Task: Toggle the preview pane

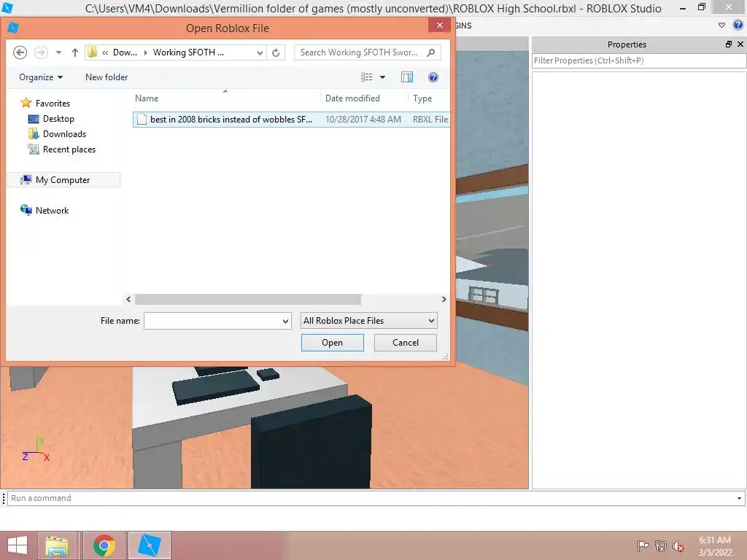Action: click(407, 77)
